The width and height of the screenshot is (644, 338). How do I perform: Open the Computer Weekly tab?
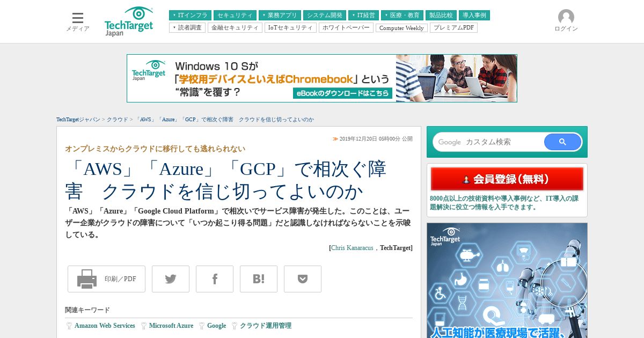coord(401,27)
